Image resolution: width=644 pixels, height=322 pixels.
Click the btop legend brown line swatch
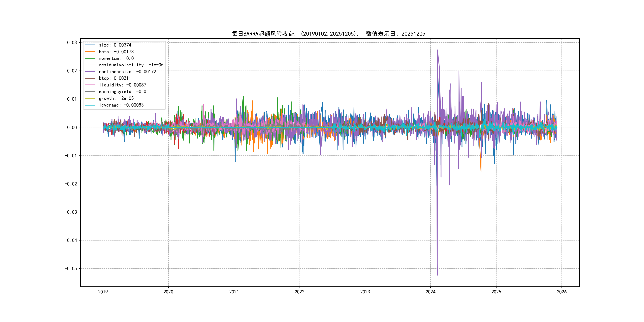tap(90, 78)
